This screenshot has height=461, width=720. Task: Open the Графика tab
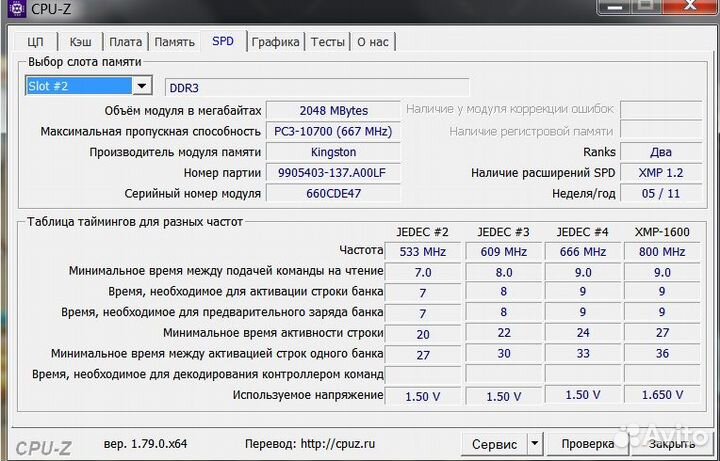(x=276, y=42)
